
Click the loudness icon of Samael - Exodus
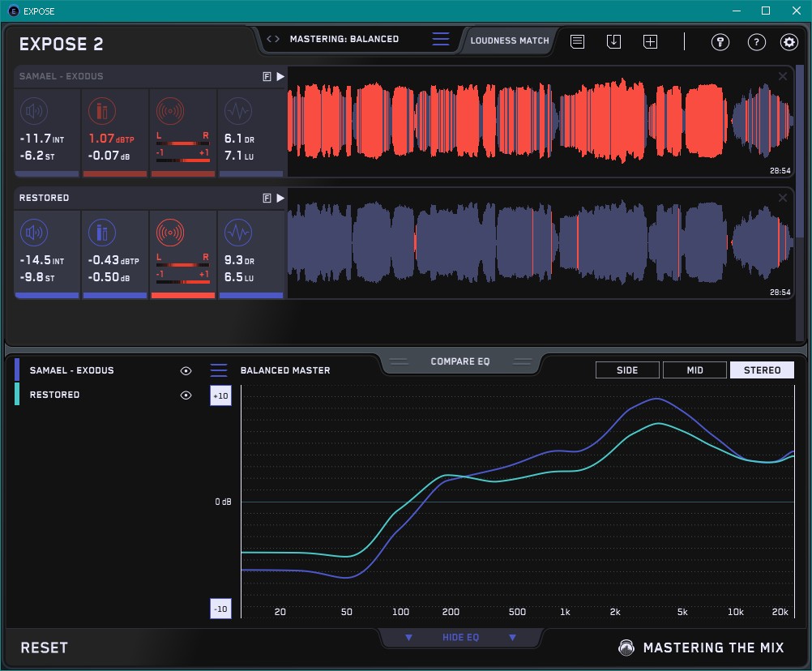33,112
